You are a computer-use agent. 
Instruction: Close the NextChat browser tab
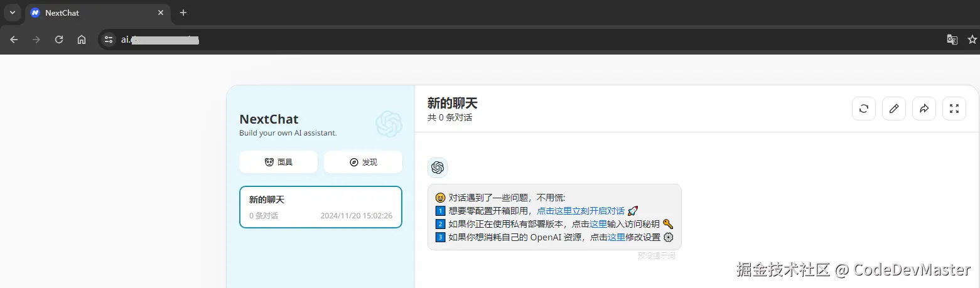point(161,13)
